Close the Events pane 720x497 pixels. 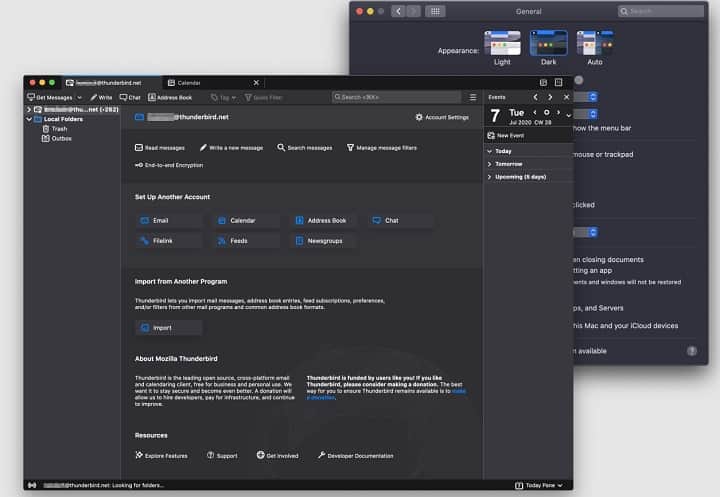566,97
